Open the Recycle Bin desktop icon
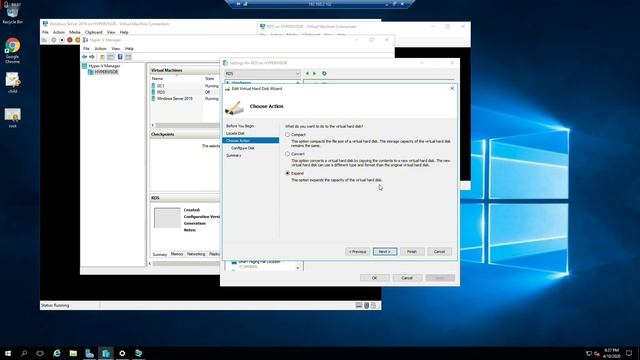This screenshot has height=360, width=640. pos(12,13)
